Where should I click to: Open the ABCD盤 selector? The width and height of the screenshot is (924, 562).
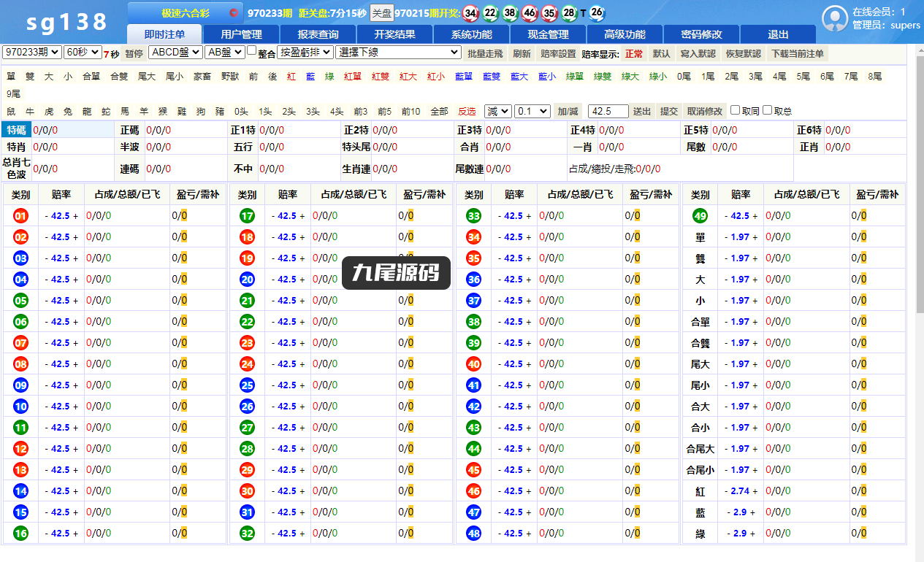[175, 53]
